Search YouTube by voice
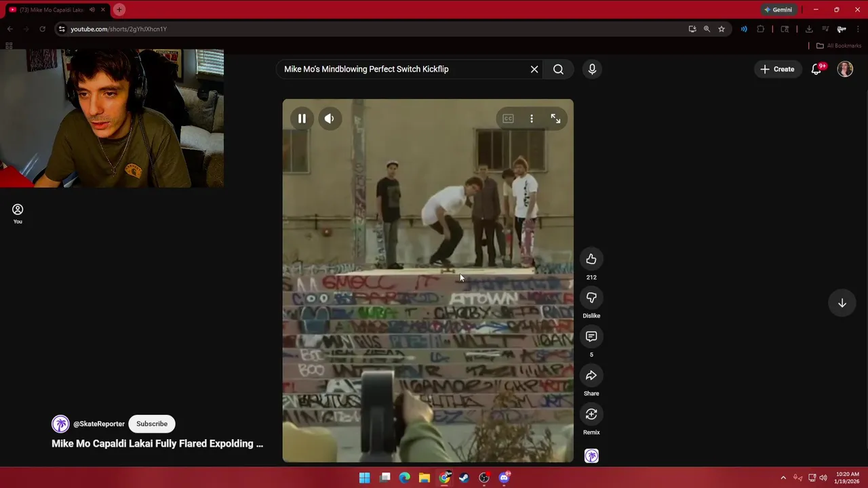Image resolution: width=868 pixels, height=488 pixels. (x=592, y=69)
